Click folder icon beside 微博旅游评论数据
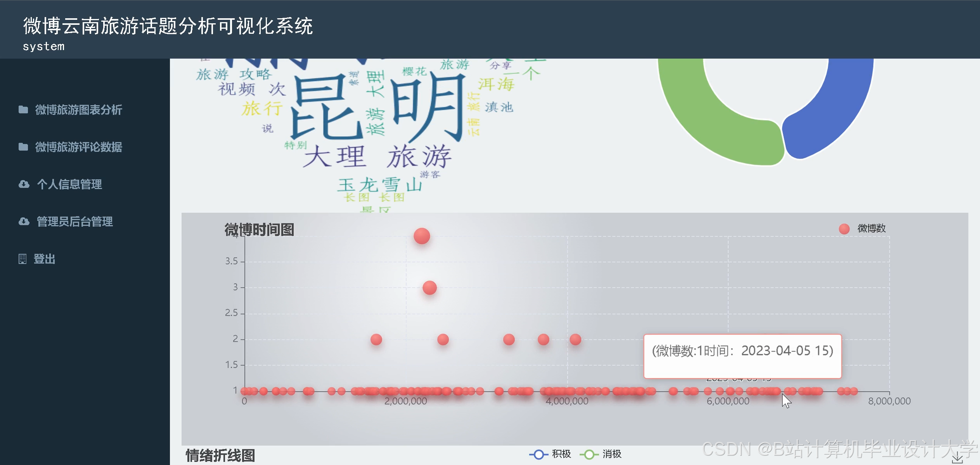The height and width of the screenshot is (465, 980). click(23, 147)
